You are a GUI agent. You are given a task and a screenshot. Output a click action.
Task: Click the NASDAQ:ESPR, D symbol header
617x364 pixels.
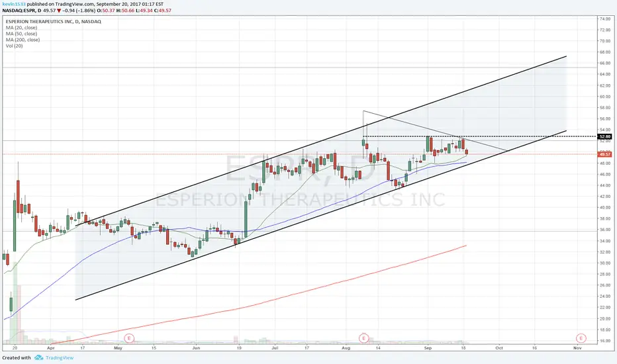21,10
